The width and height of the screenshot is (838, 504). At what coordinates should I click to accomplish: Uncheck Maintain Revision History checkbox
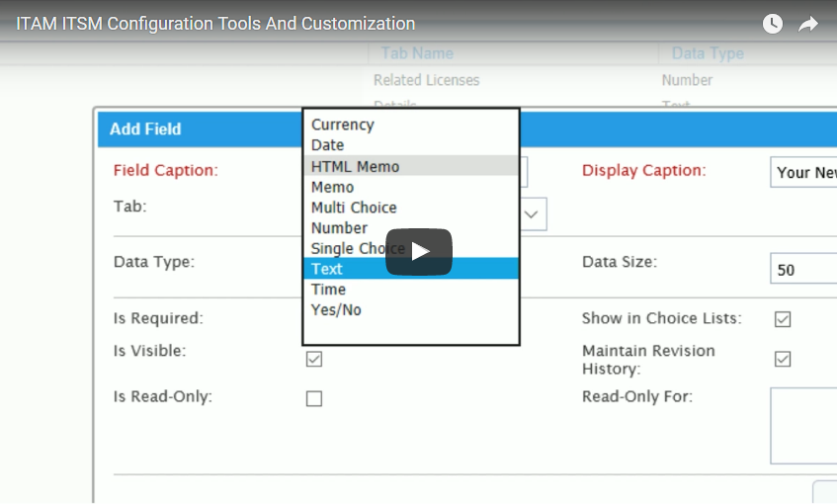click(783, 359)
